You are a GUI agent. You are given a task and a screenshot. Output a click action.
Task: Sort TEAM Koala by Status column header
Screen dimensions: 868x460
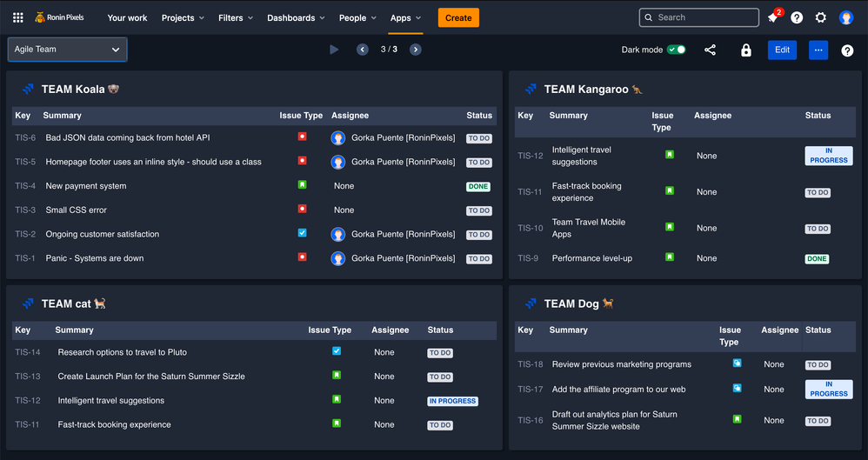(479, 116)
